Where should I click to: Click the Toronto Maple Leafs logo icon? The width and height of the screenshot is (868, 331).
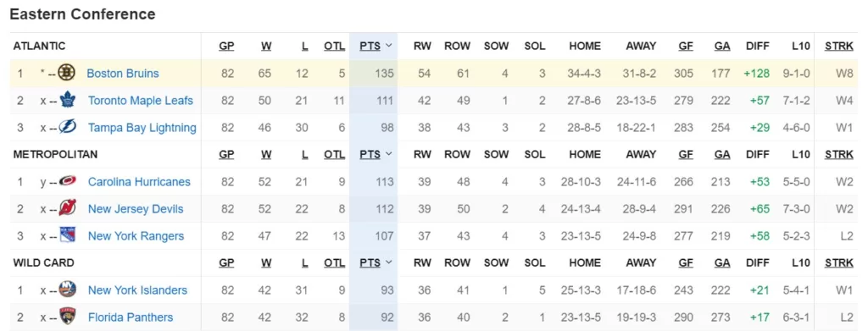68,100
